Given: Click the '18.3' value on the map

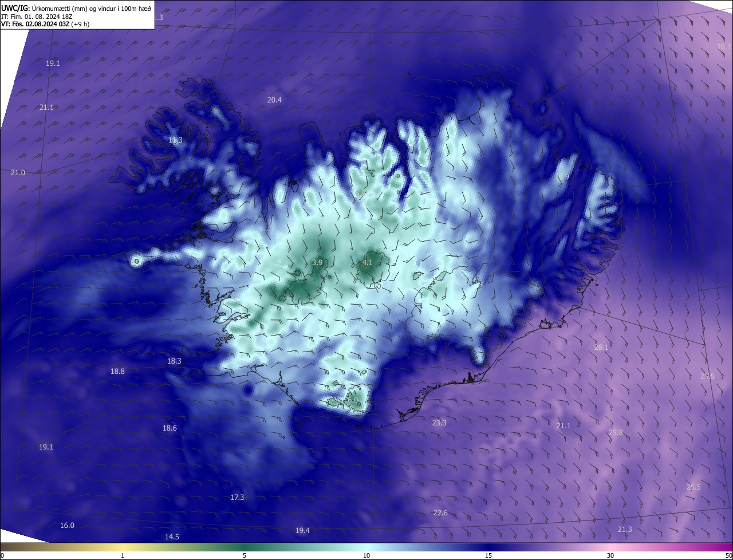Looking at the screenshot, I should coord(174,361).
